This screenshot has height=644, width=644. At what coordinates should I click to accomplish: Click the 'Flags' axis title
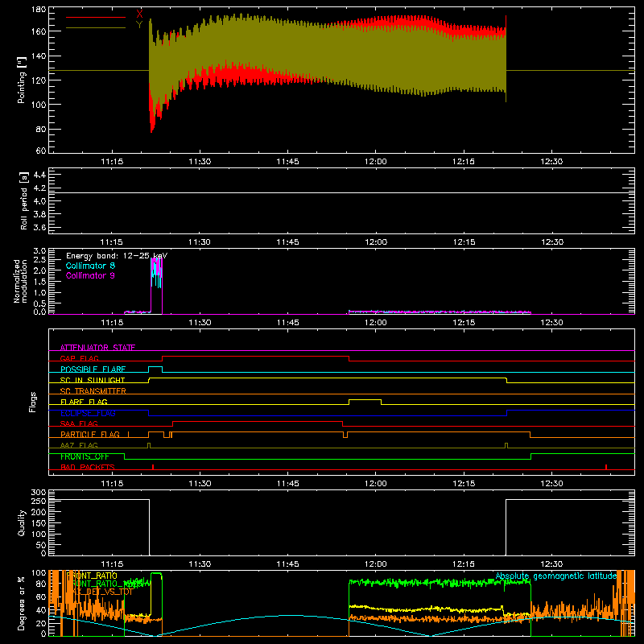pyautogui.click(x=33, y=402)
